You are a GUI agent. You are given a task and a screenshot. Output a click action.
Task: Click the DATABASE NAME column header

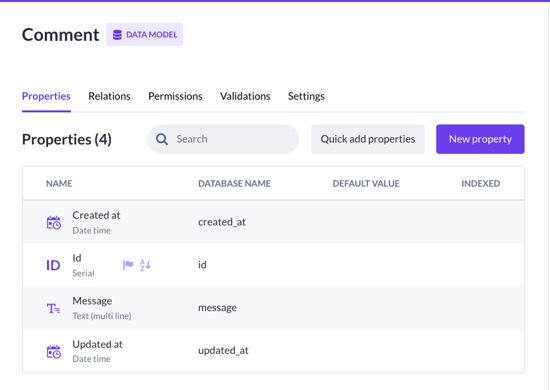(234, 183)
